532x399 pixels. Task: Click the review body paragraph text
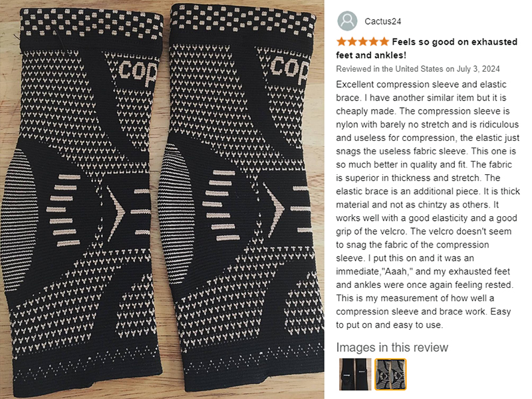428,205
